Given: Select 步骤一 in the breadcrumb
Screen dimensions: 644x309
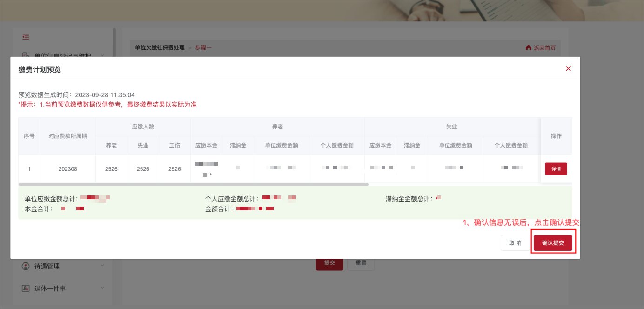Looking at the screenshot, I should (204, 48).
